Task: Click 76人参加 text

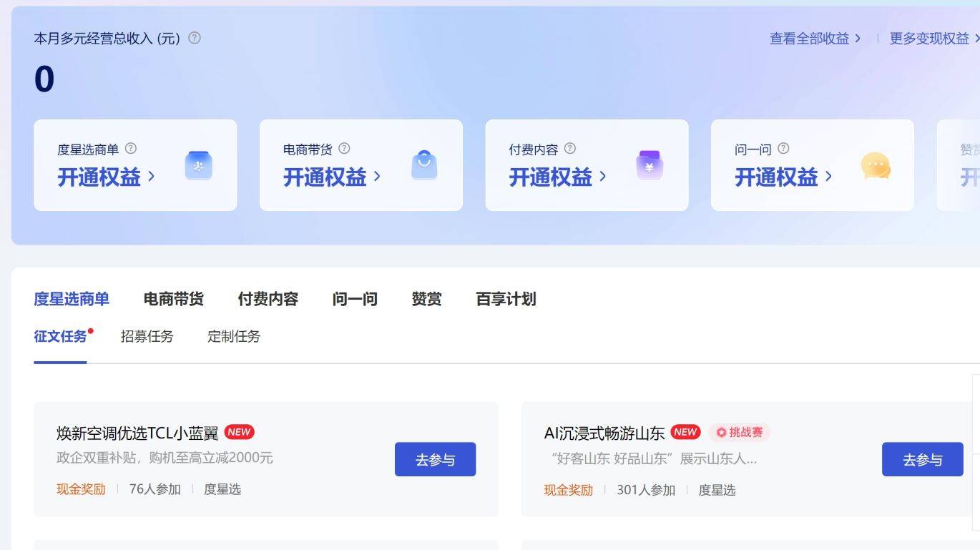Action: click(x=155, y=489)
